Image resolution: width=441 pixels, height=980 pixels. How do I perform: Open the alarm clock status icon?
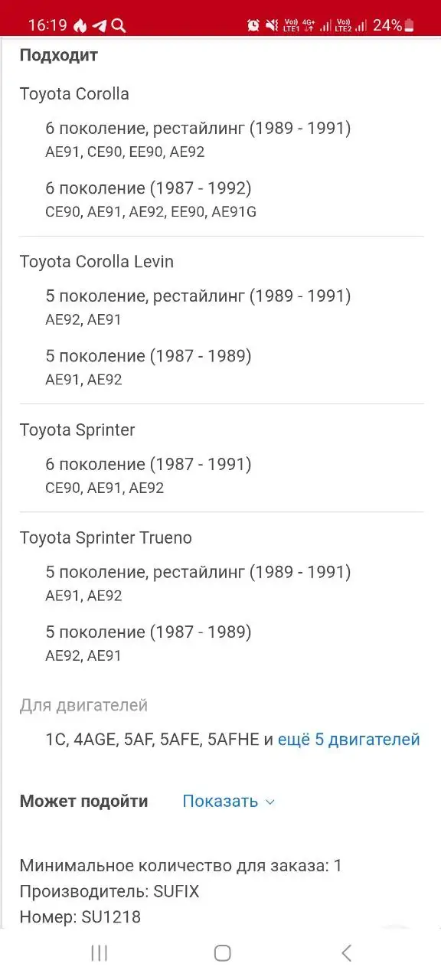pyautogui.click(x=253, y=24)
